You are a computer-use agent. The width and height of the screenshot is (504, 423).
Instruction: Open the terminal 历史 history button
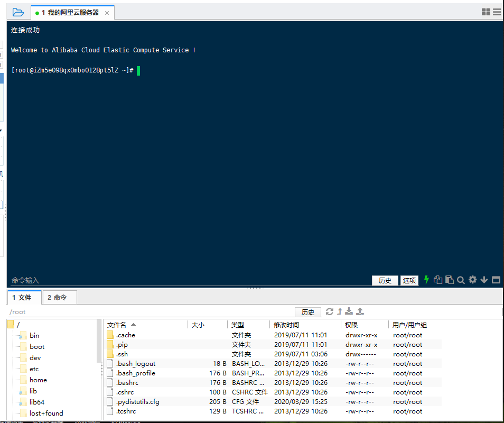pyautogui.click(x=385, y=280)
